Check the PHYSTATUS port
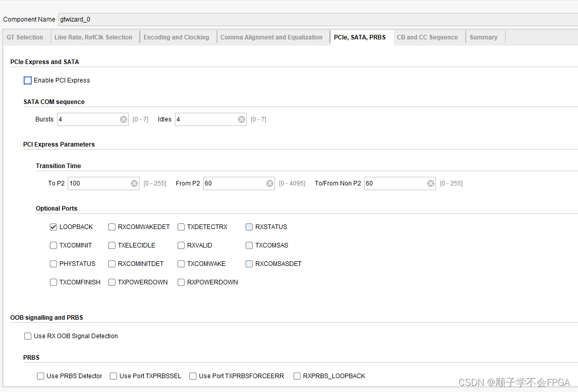Viewport: 578px width, 392px height. 53,264
